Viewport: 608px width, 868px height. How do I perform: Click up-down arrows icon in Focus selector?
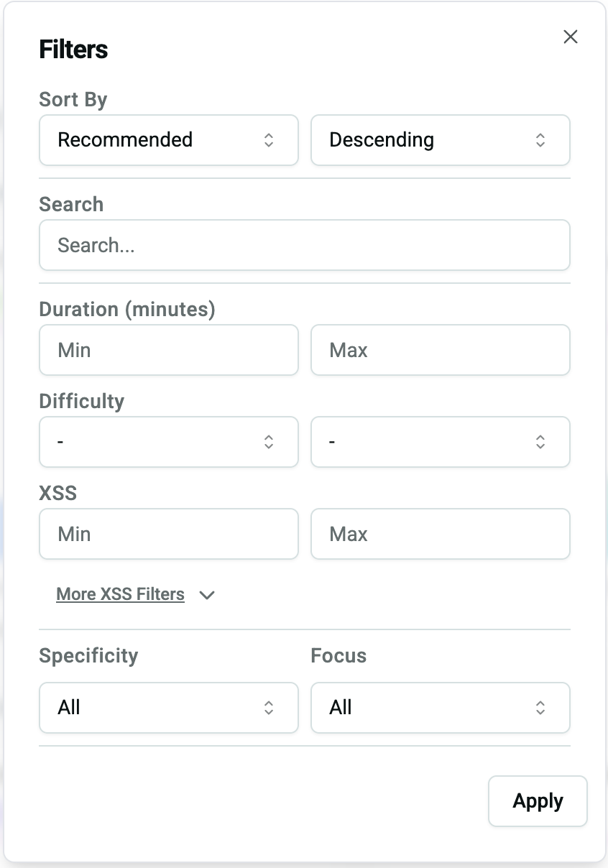coord(540,708)
